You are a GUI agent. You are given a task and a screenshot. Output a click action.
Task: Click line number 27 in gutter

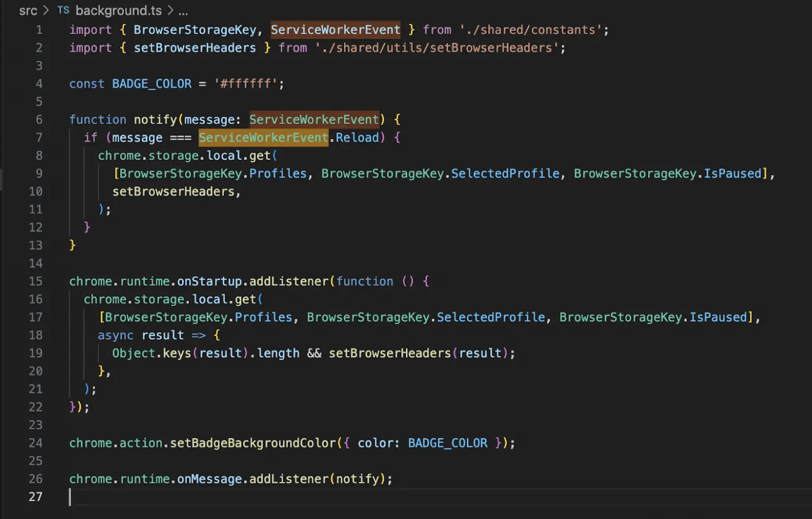coord(35,497)
